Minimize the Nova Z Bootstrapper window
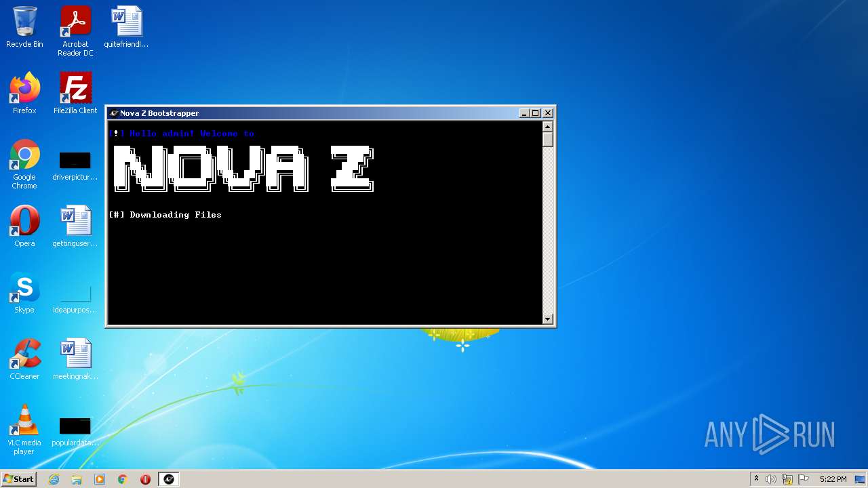868x488 pixels. pos(524,113)
